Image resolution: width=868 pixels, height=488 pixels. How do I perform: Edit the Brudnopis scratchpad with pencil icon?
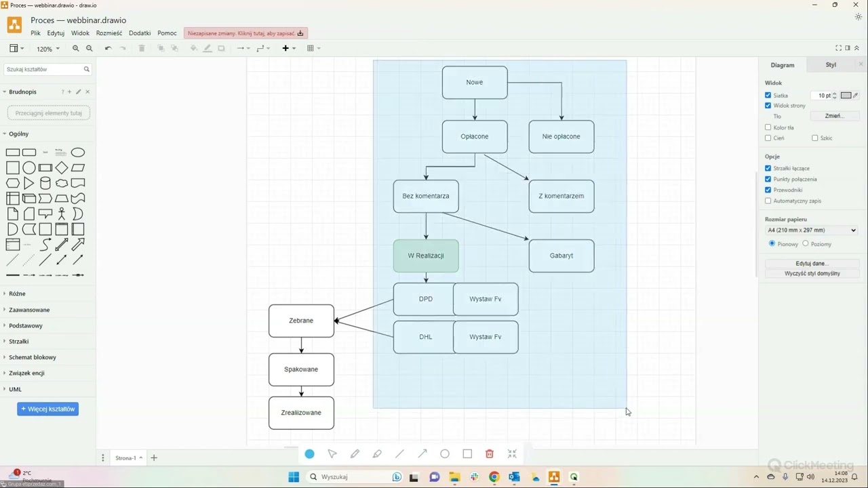[x=79, y=91]
